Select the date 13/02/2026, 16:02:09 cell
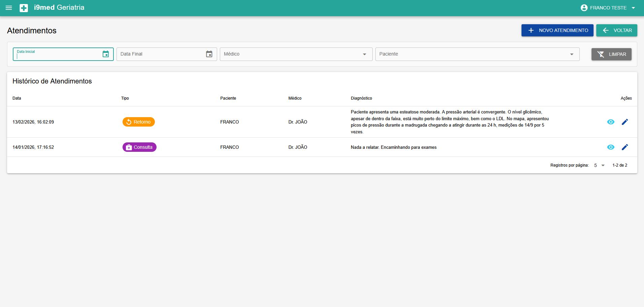Screen dimensions: 644x307 33,122
